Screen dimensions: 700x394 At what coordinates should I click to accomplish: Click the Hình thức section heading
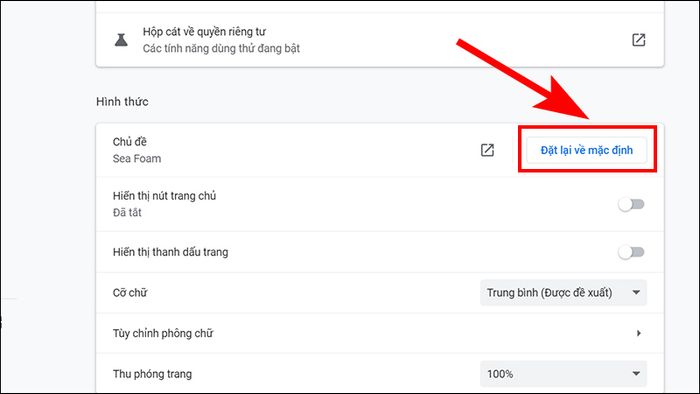coord(122,102)
